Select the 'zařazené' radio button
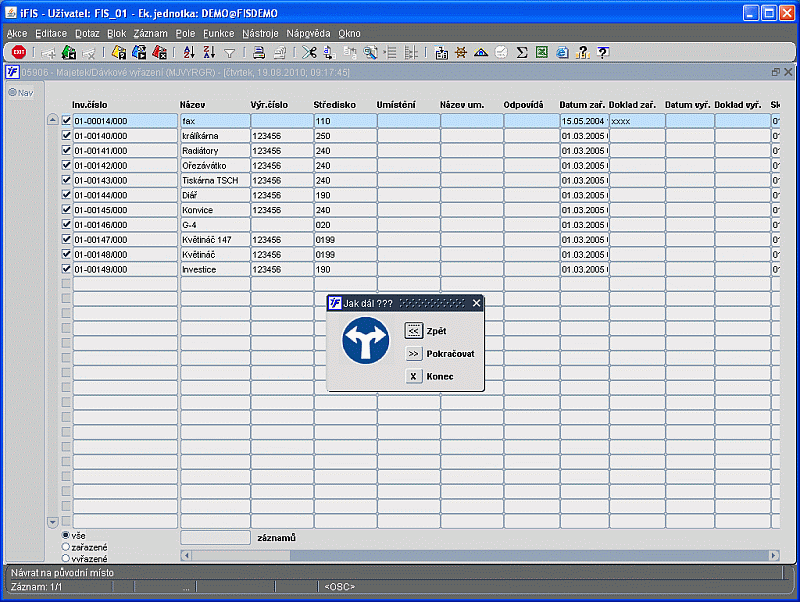 66,547
